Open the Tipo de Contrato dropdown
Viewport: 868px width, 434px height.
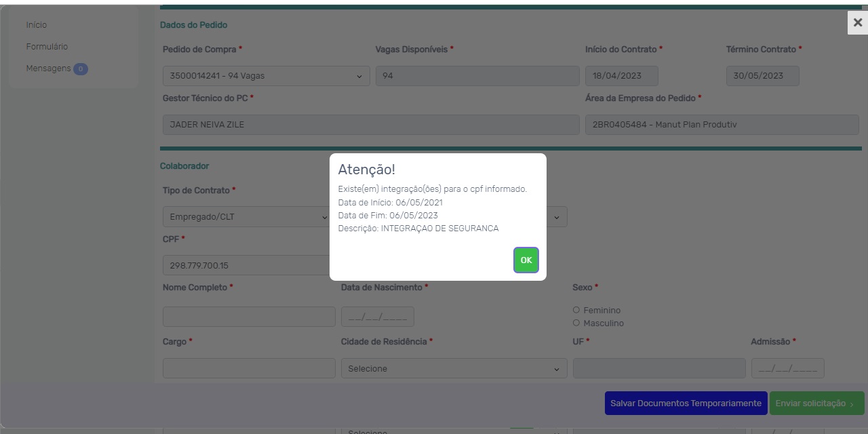[x=245, y=217]
